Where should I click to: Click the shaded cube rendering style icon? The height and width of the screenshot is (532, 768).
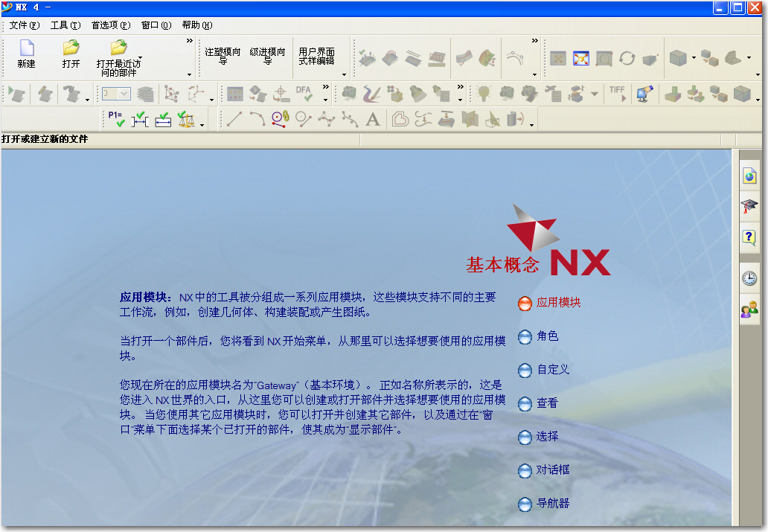pos(678,58)
